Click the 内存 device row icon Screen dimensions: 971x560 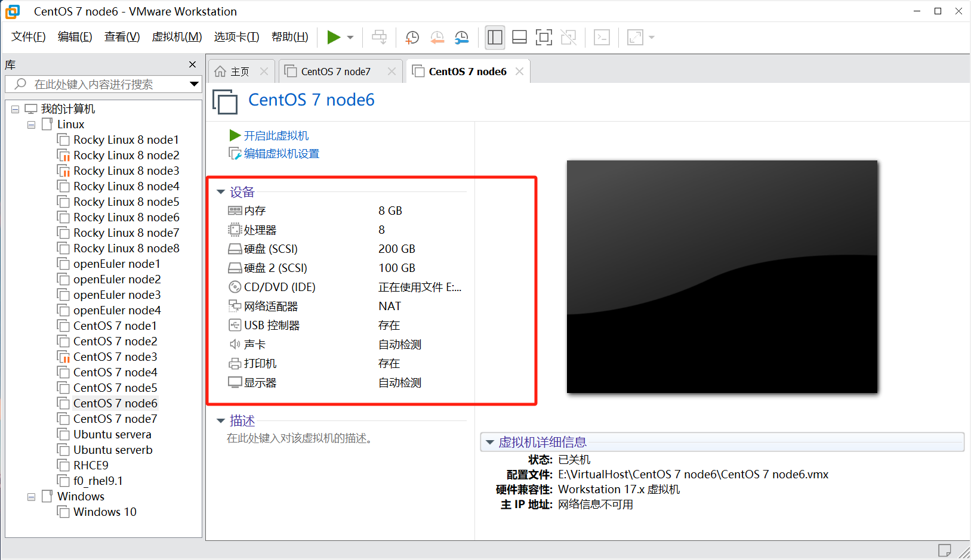tap(235, 211)
